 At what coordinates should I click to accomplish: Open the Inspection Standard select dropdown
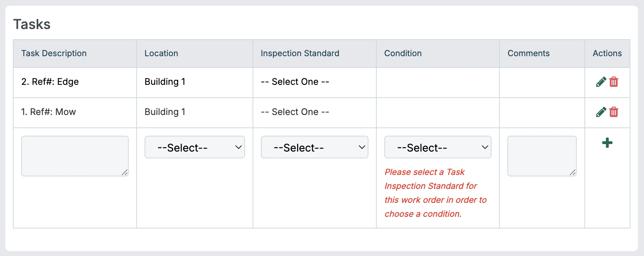[314, 147]
